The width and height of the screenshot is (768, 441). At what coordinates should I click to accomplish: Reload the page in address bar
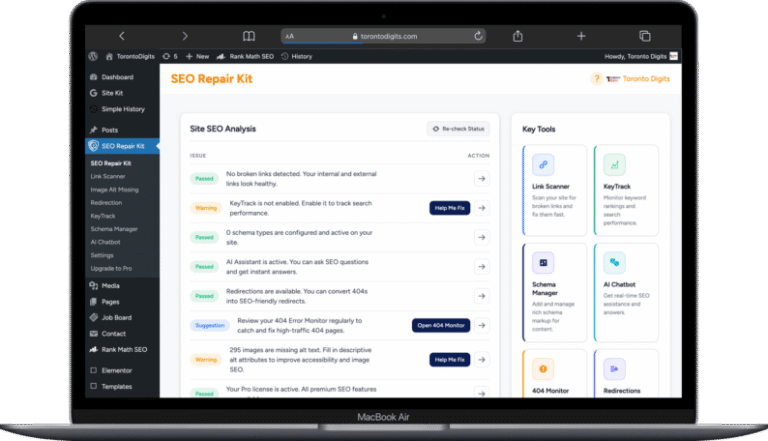point(478,36)
